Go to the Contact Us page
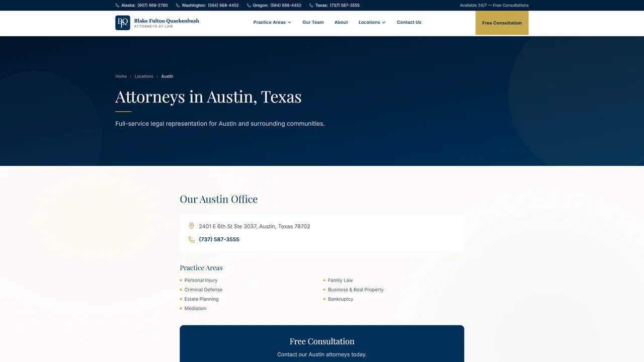Viewport: 644px width, 362px height. 409,23
